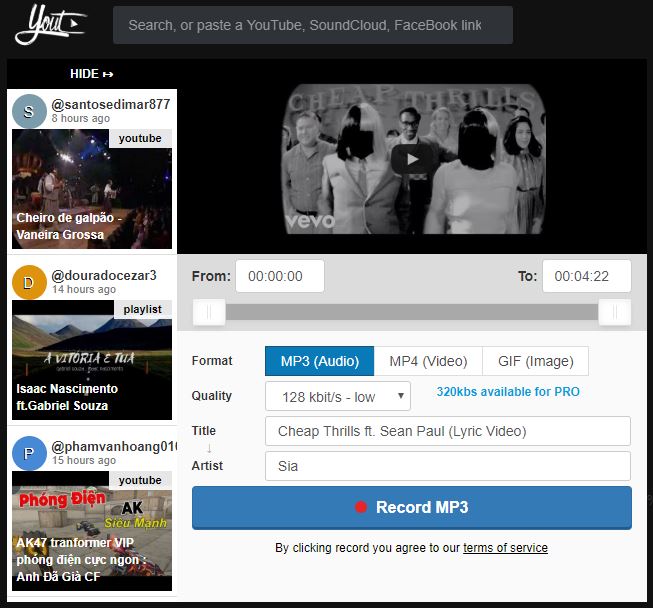
Task: Click the "Quality" label
Action: [x=212, y=396]
